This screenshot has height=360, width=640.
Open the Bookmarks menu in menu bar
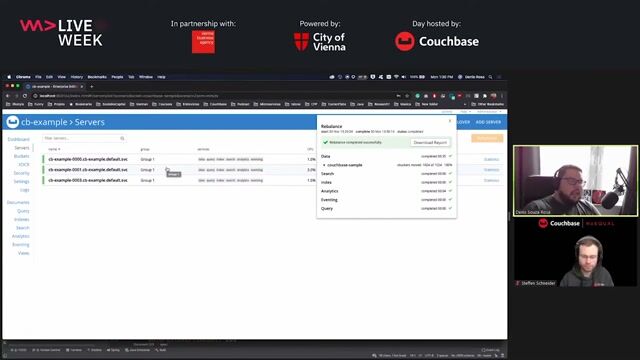click(97, 77)
